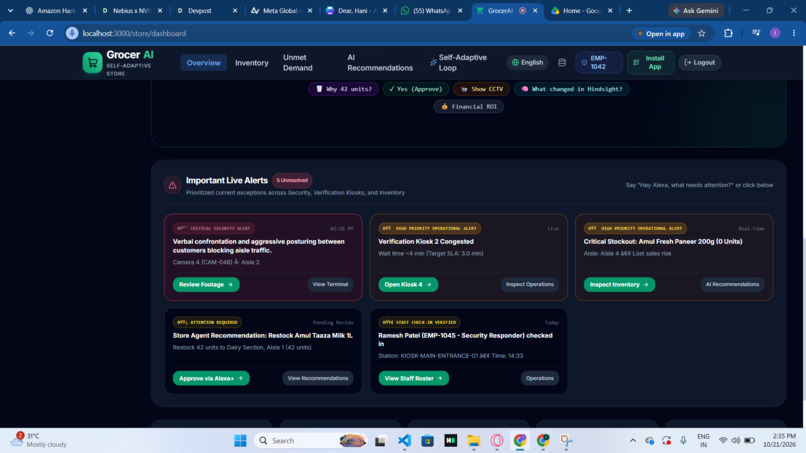Open the Snipping Tool taskbar icon
Image resolution: width=806 pixels, height=453 pixels.
tap(566, 441)
